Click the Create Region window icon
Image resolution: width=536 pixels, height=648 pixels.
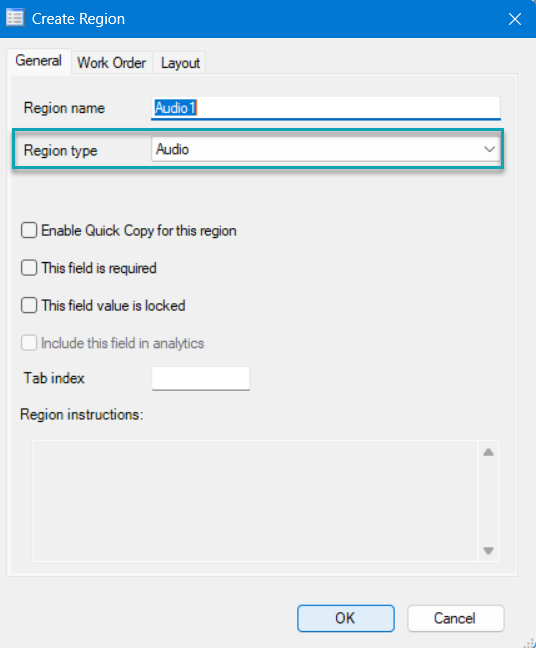point(15,19)
